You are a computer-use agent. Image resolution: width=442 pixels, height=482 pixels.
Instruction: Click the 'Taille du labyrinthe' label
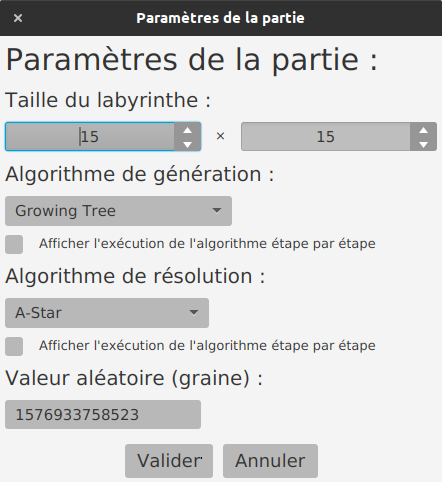point(108,100)
